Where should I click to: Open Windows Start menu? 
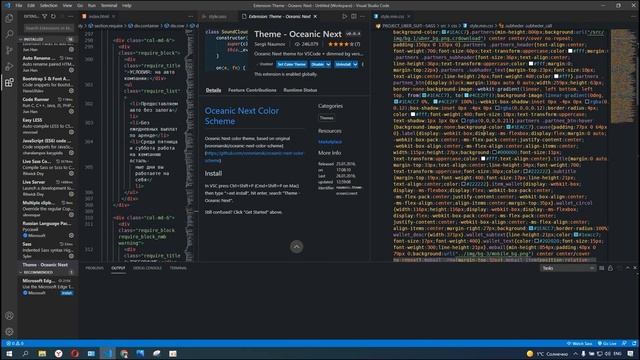tap(9, 353)
